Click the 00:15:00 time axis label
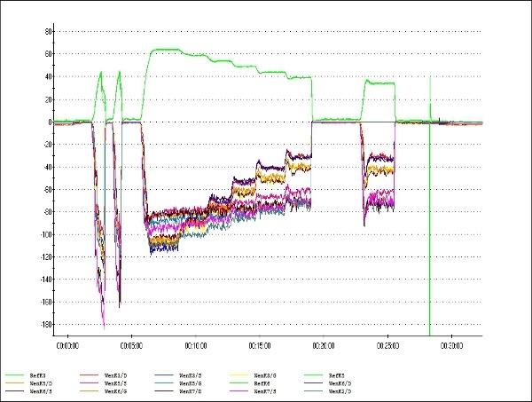This screenshot has height=402, width=532. coord(260,346)
